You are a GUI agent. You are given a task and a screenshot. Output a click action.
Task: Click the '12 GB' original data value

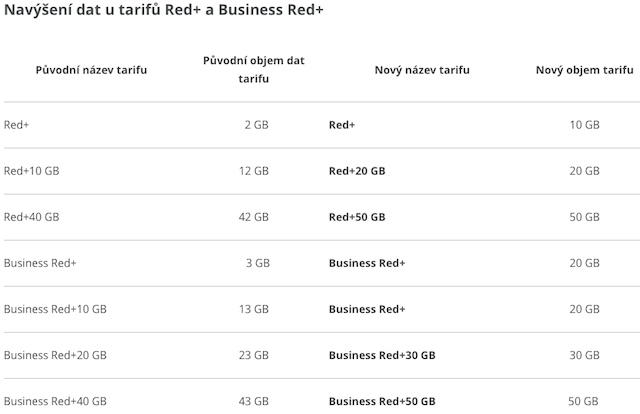click(x=253, y=171)
